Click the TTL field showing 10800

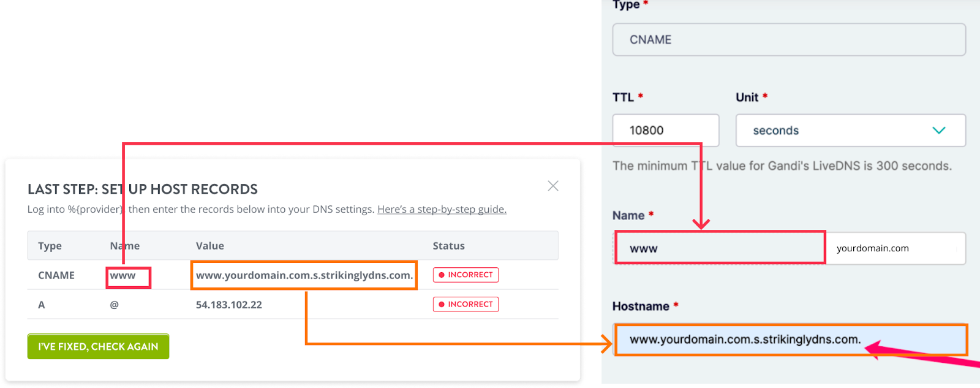pos(666,131)
